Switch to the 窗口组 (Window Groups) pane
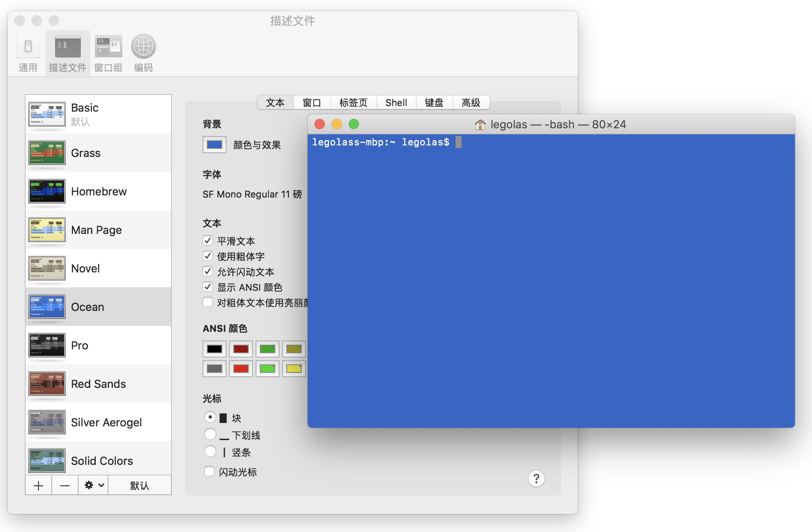The height and width of the screenshot is (532, 812). coord(108,52)
